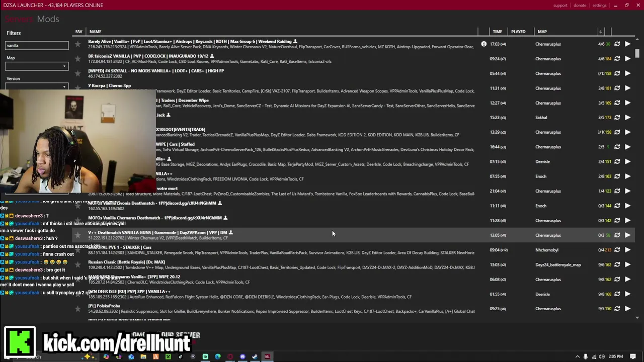Play the MOFOs Vanilla Livonia Deathmatch server

(x=627, y=206)
